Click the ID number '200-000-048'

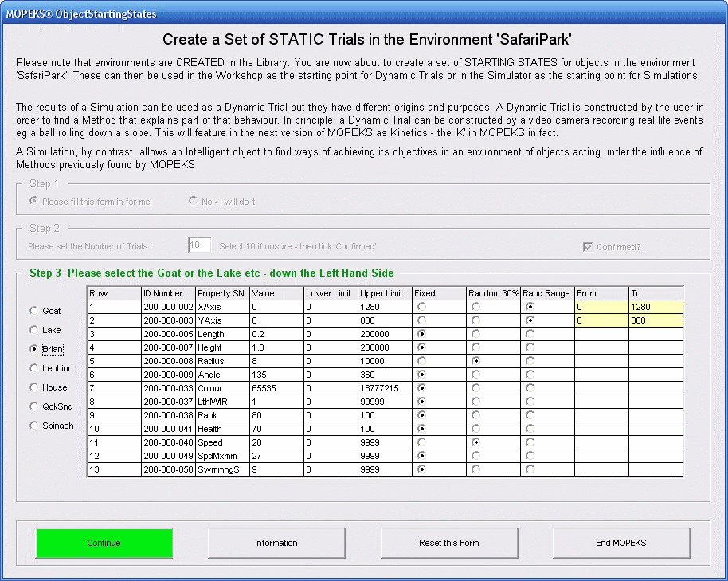(x=168, y=442)
